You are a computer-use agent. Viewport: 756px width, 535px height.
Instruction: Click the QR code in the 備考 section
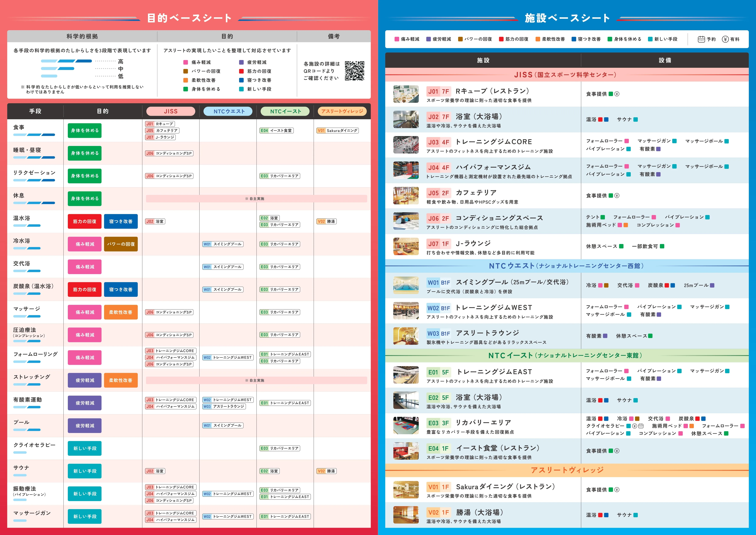[x=354, y=71]
